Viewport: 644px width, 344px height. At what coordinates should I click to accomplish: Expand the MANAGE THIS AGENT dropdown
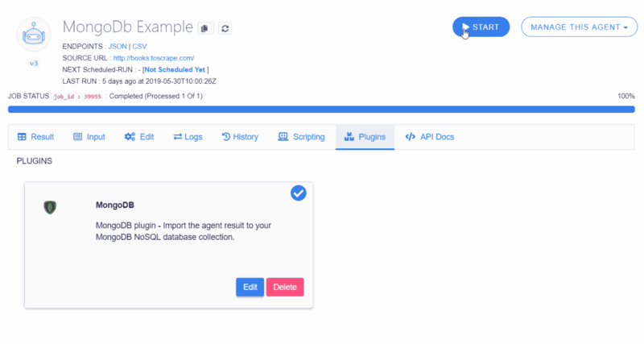579,27
